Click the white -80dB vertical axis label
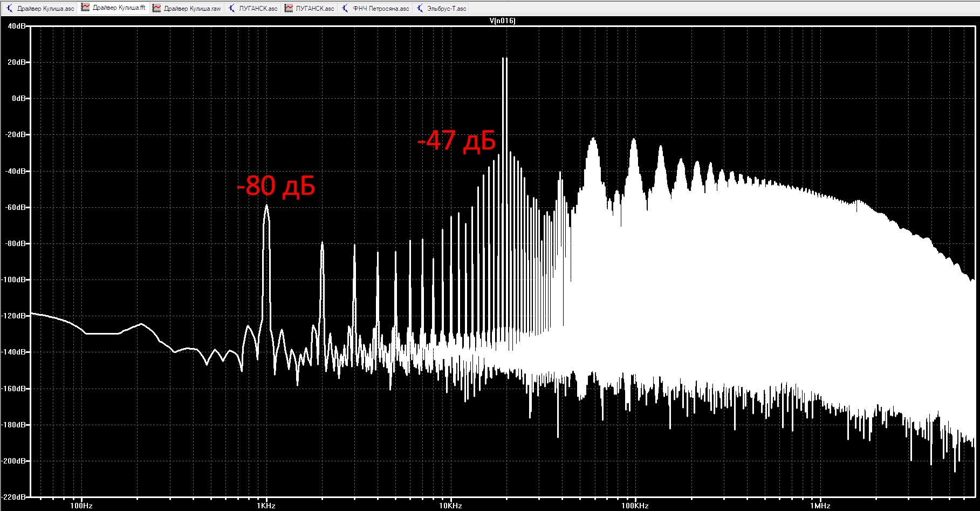 pyautogui.click(x=16, y=243)
